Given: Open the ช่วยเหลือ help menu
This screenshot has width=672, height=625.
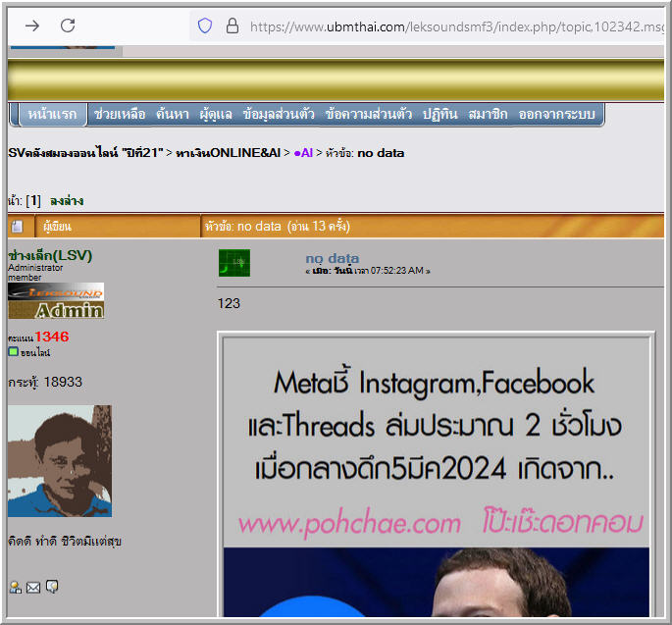Looking at the screenshot, I should point(120,115).
